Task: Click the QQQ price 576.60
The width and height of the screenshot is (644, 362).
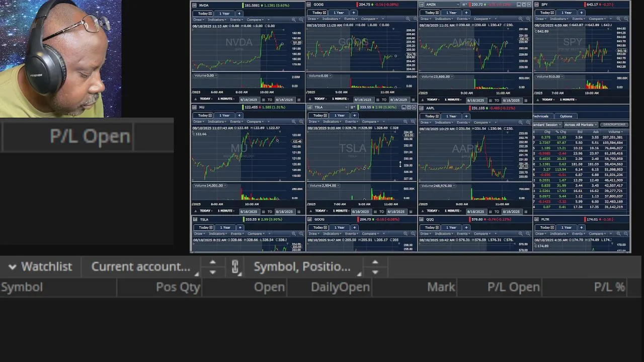Action: (477, 219)
